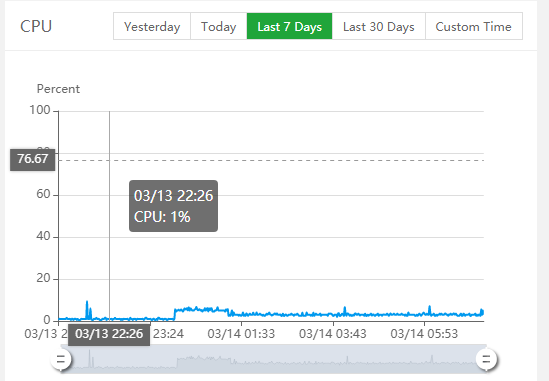Click the 20 y-axis label

coord(43,278)
